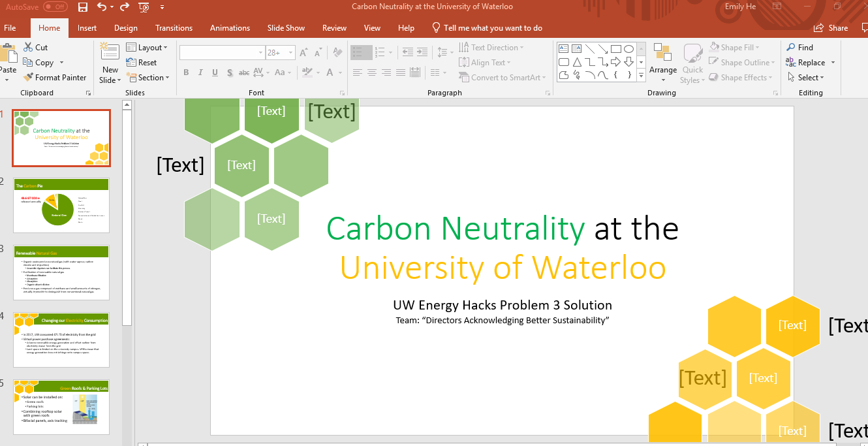
Task: Click Tell me what you want to do
Action: point(488,28)
